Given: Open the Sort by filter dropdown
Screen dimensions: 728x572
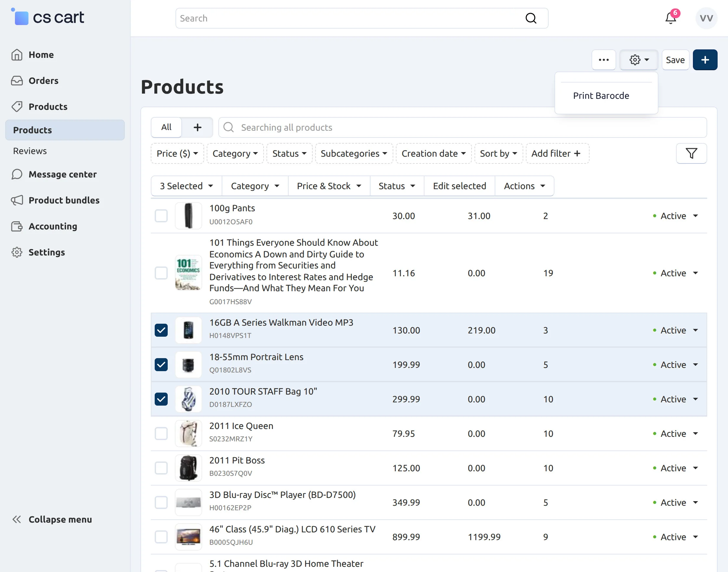Looking at the screenshot, I should point(498,154).
